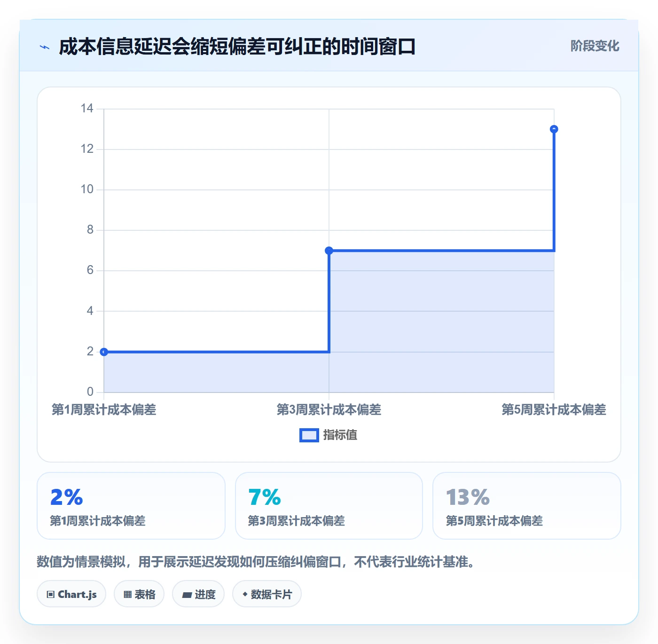Select the 进度 tag

click(198, 594)
